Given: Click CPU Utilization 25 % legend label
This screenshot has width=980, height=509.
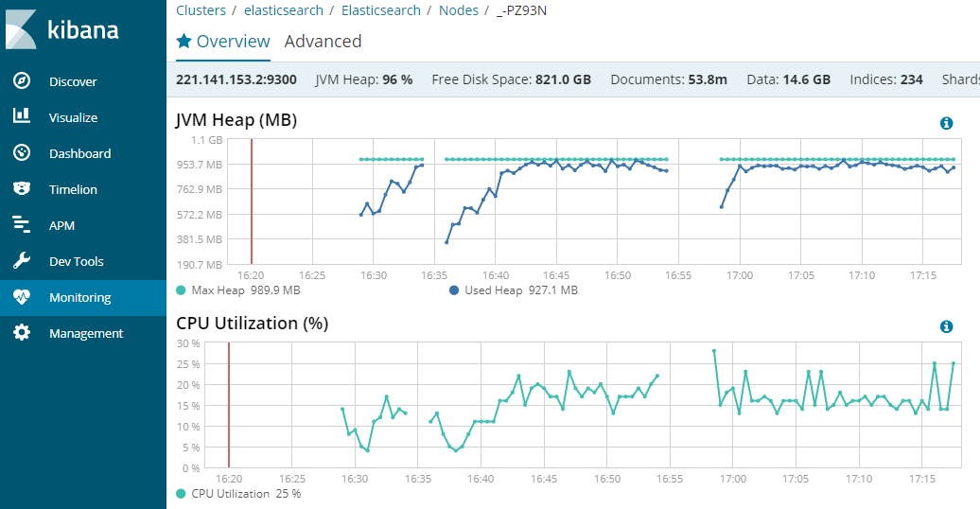Looking at the screenshot, I should 246,493.
